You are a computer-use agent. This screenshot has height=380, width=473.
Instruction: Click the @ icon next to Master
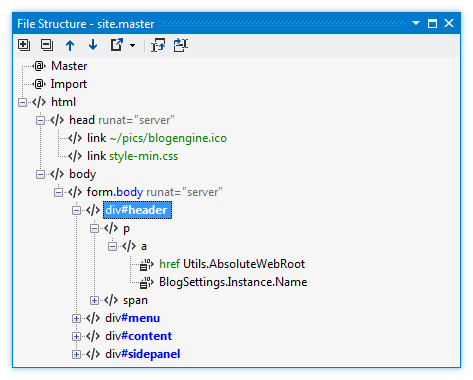coord(40,66)
